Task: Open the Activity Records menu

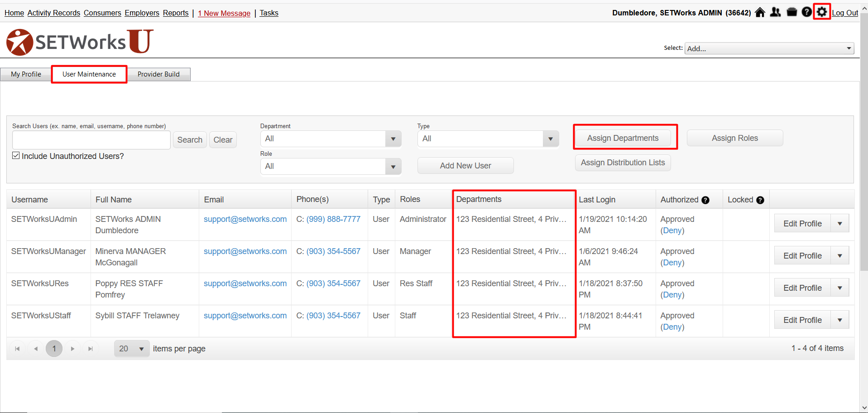Action: (x=54, y=13)
